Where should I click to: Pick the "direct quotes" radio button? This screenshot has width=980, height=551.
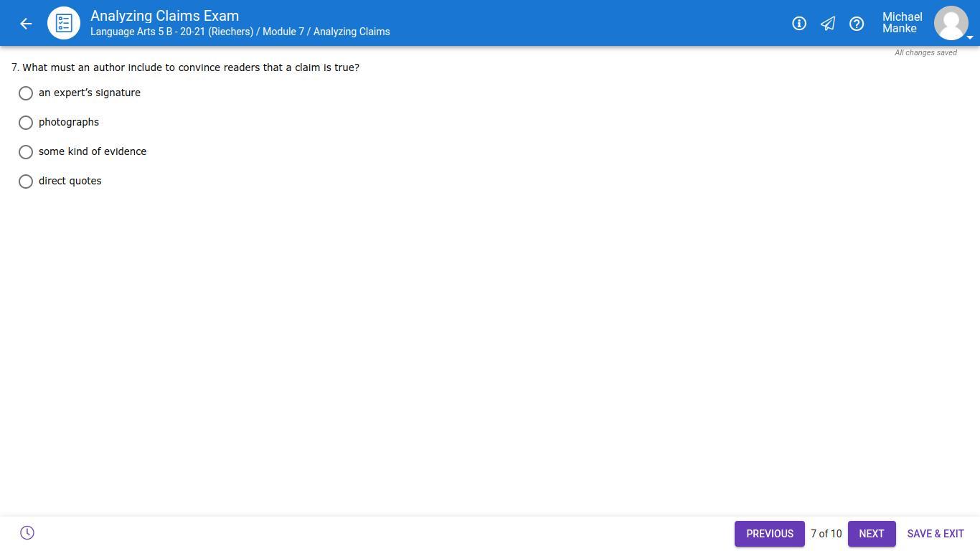click(26, 182)
